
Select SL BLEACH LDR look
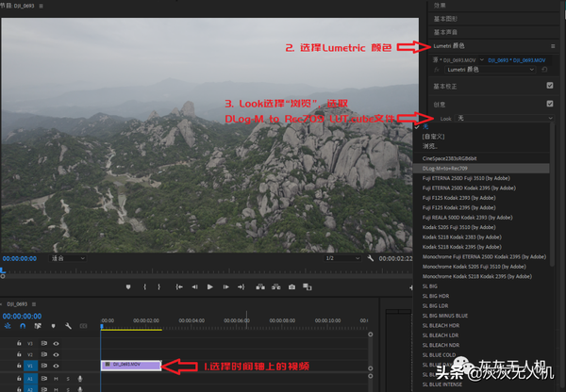[441, 335]
